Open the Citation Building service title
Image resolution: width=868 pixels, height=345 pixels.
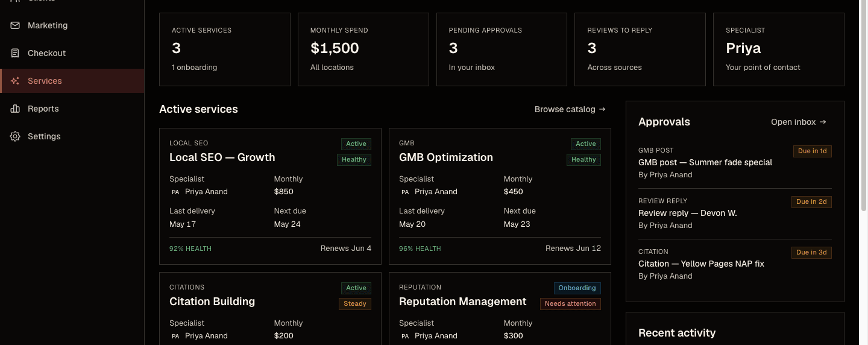tap(212, 302)
